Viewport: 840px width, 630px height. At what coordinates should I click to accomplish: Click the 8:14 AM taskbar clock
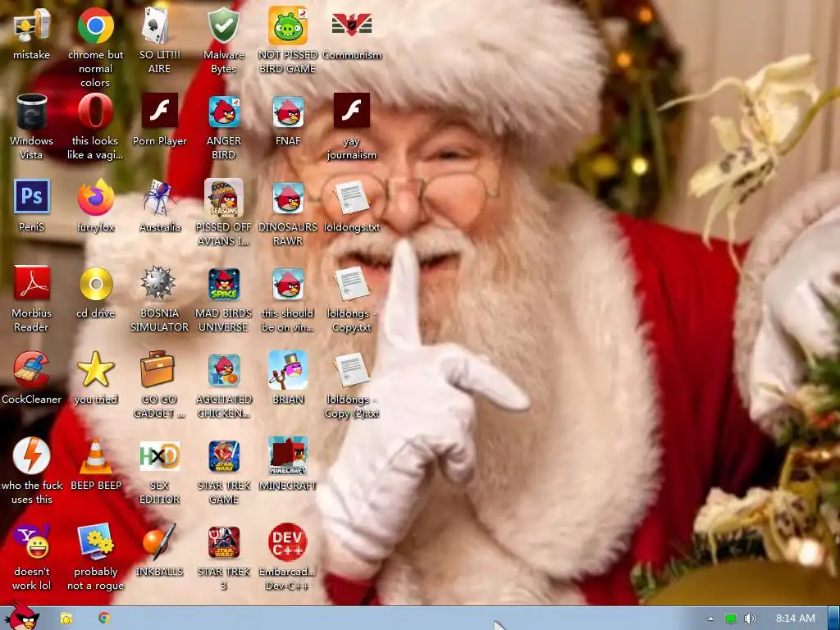tap(796, 619)
